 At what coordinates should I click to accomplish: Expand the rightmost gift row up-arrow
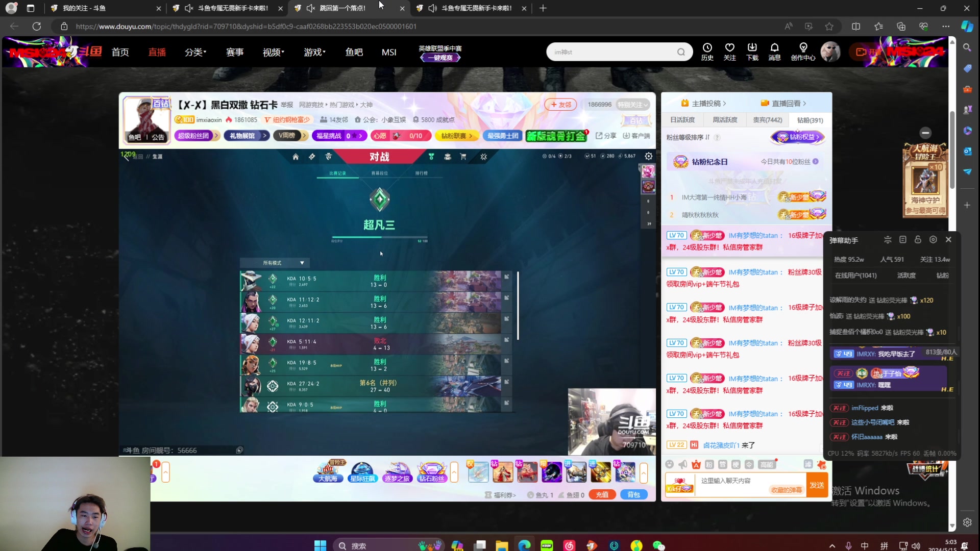coord(644,472)
